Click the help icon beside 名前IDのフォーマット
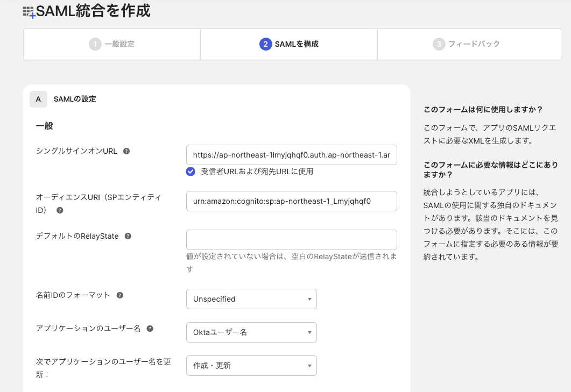 119,295
